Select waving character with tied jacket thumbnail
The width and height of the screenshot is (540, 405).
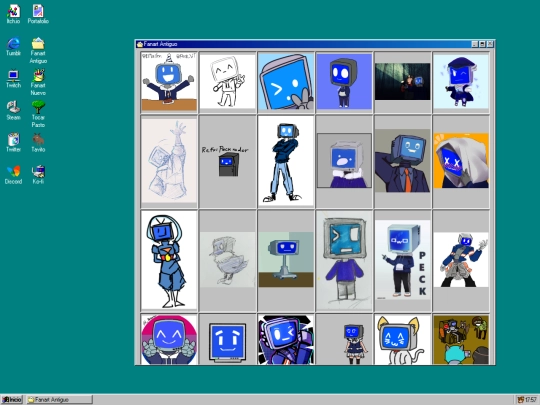click(x=461, y=260)
